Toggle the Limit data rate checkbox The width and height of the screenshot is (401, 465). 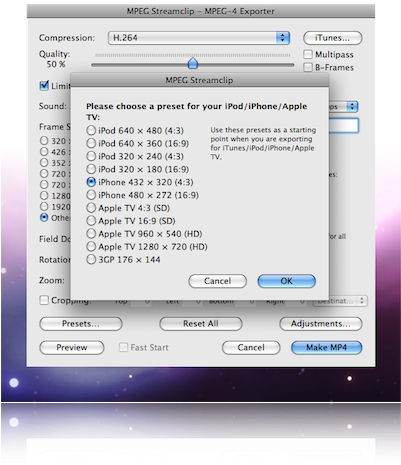(x=44, y=86)
